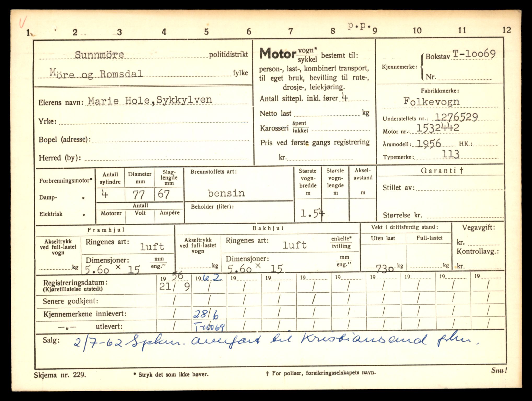Select the county text 'Möre og Romsdal'
Screen dimensions: 532x401
(96, 73)
